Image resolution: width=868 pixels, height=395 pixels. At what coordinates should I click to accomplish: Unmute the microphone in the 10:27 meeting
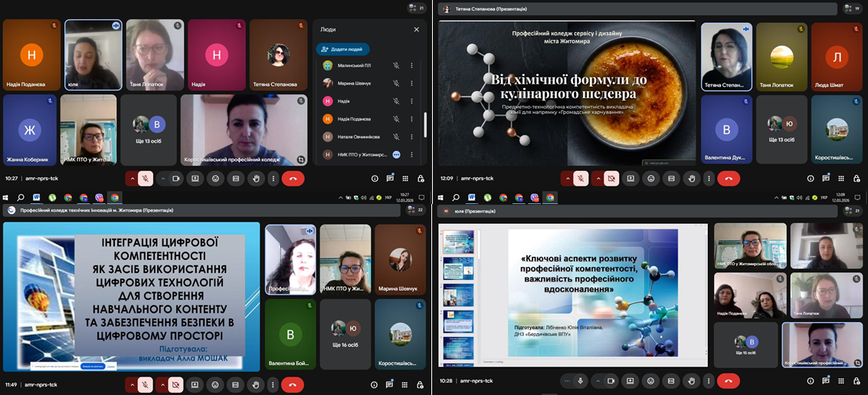coord(145,179)
